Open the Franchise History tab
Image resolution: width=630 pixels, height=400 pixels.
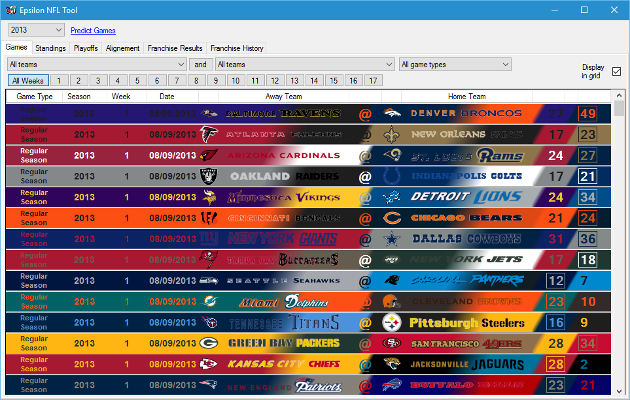(237, 48)
